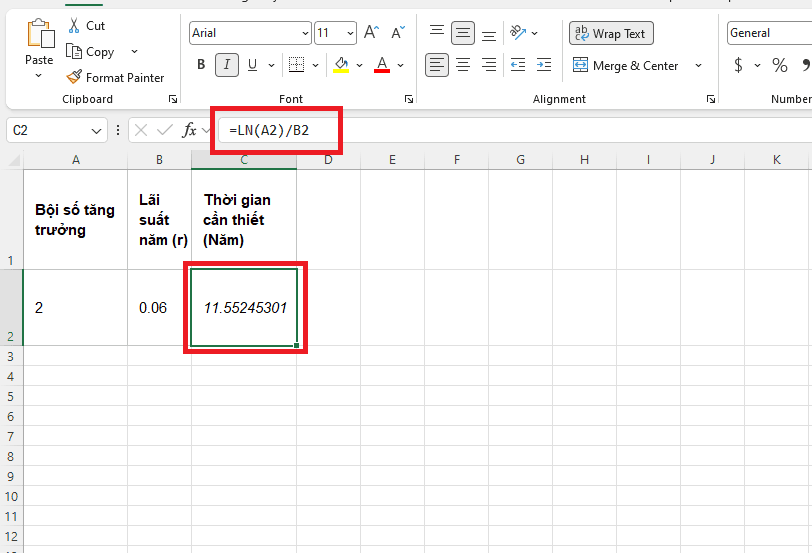Select row 5 header
Image resolution: width=812 pixels, height=553 pixels.
click(11, 397)
